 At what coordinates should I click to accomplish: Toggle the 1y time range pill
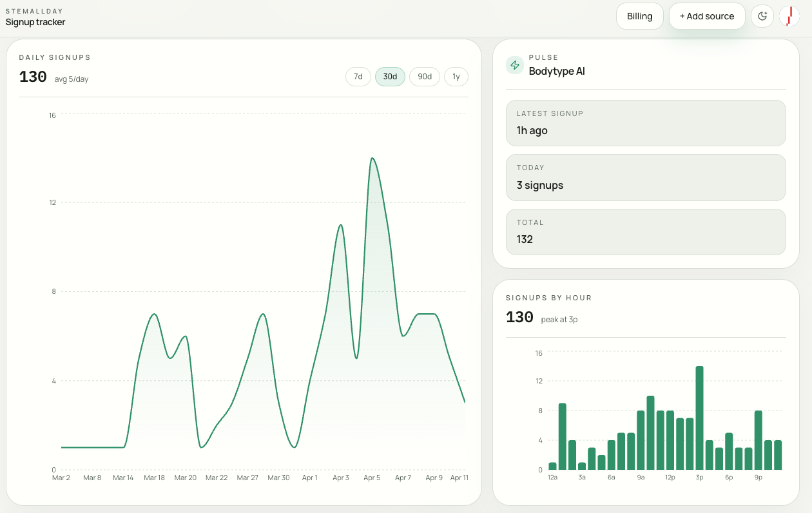(x=456, y=76)
